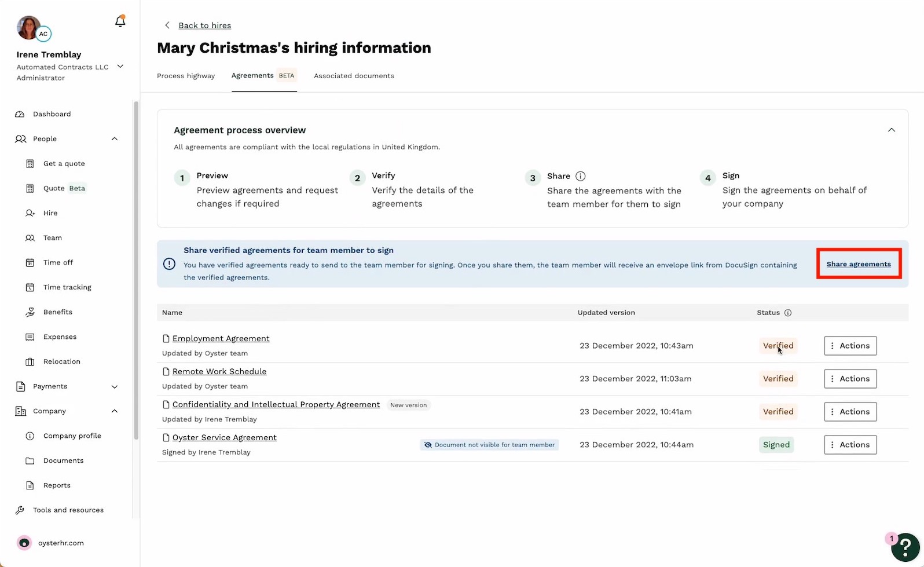The height and width of the screenshot is (567, 924).
Task: Click the info icon beside Status header
Action: click(787, 313)
